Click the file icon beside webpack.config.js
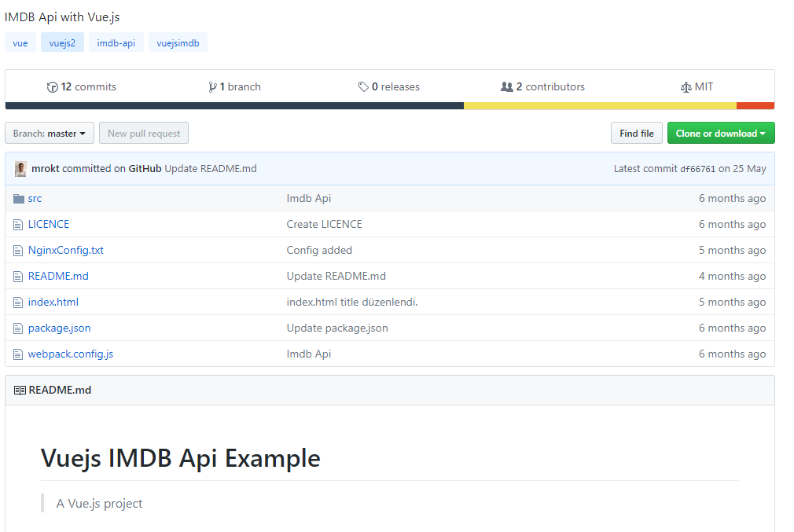The image size is (794, 532). click(17, 354)
